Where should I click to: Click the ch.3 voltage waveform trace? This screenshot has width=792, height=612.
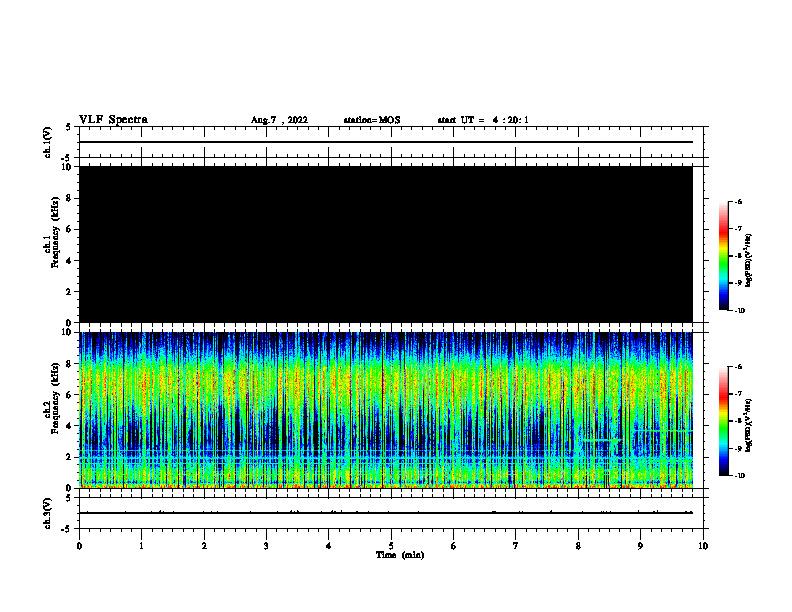(x=386, y=513)
